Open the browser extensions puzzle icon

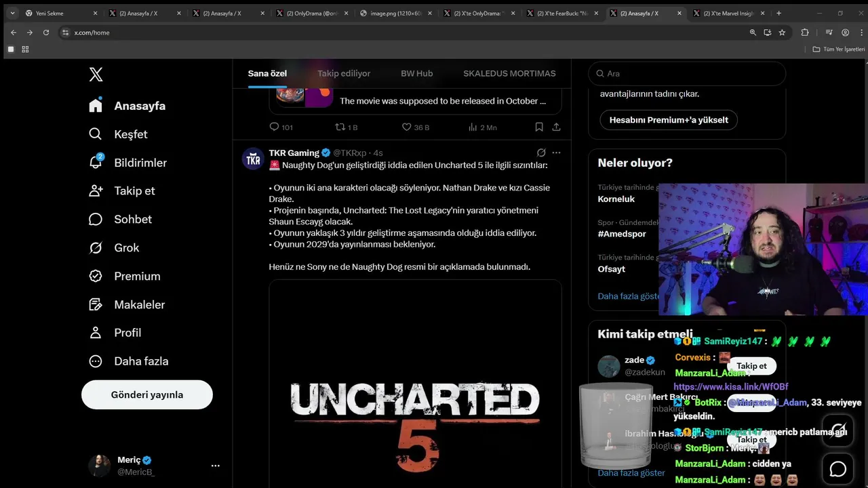click(805, 33)
